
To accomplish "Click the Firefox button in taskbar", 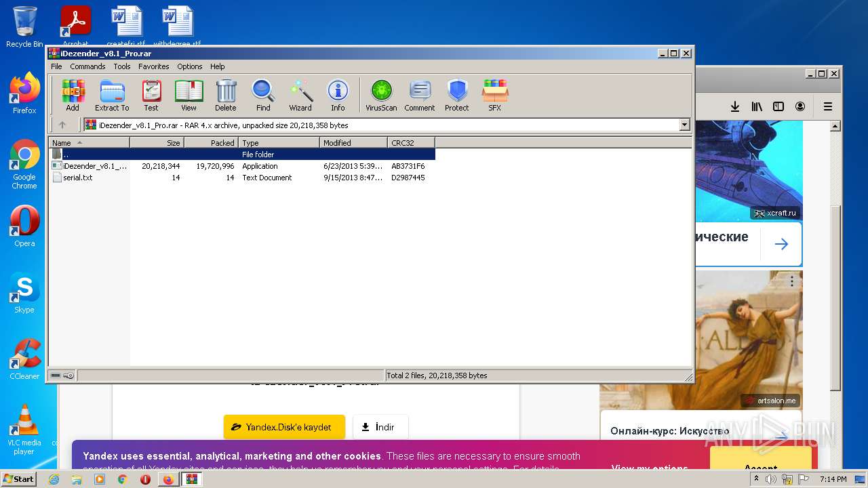I will [168, 479].
